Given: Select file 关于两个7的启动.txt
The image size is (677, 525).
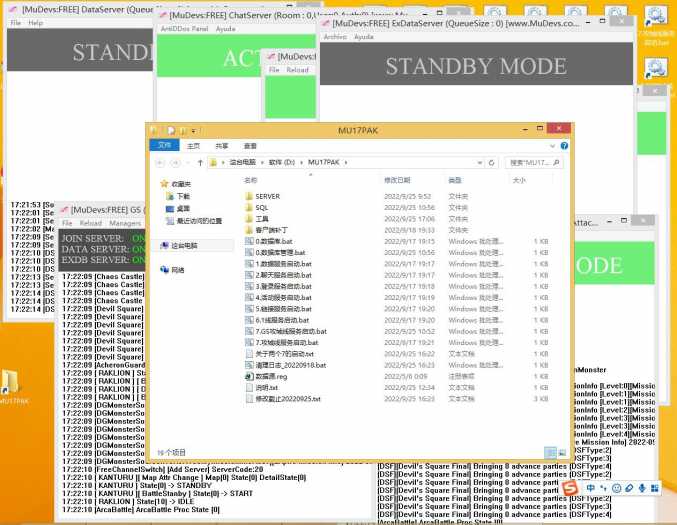Looking at the screenshot, I should point(285,354).
